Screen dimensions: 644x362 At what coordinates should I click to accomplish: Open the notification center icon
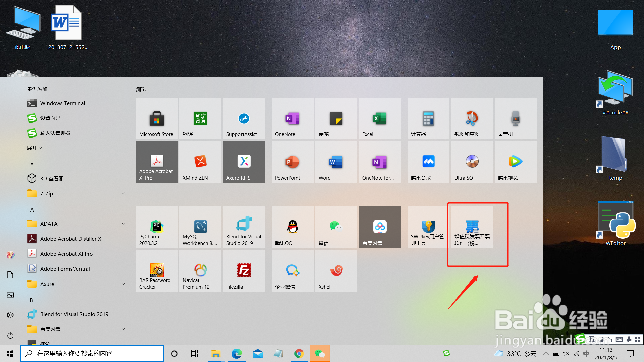coord(630,354)
